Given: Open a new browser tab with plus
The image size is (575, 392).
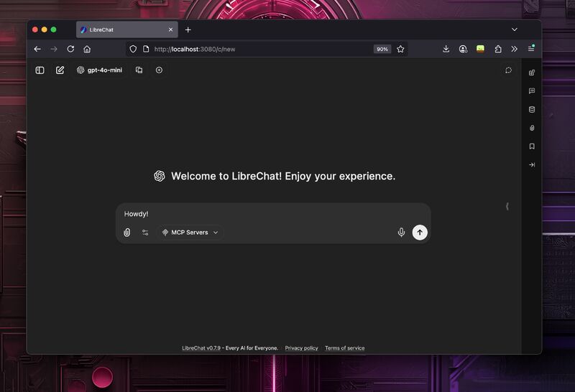Looking at the screenshot, I should tap(188, 29).
